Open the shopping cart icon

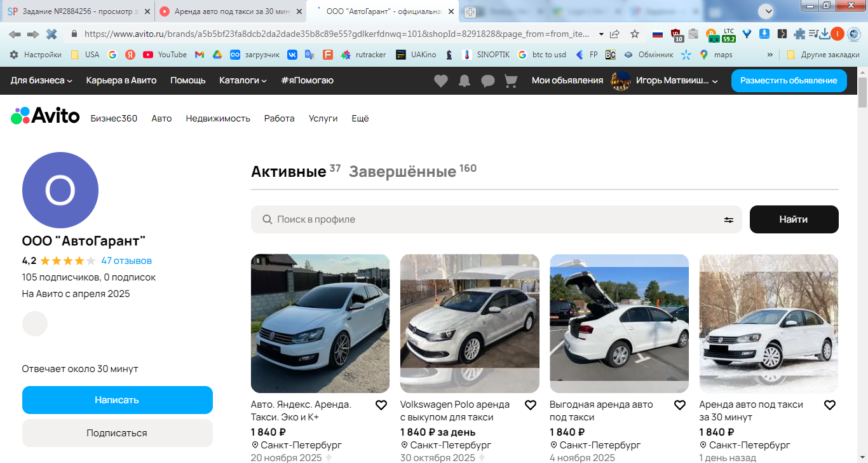(511, 81)
